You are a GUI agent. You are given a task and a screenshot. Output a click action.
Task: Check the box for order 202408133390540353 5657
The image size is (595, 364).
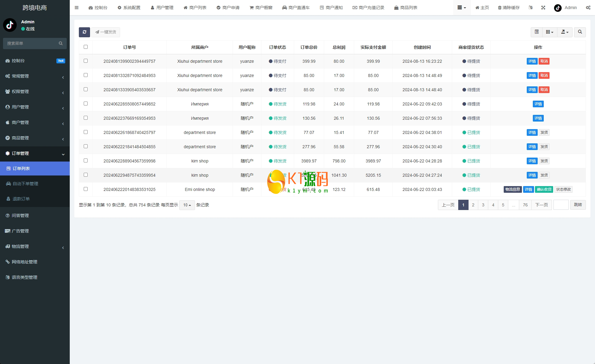click(x=86, y=89)
